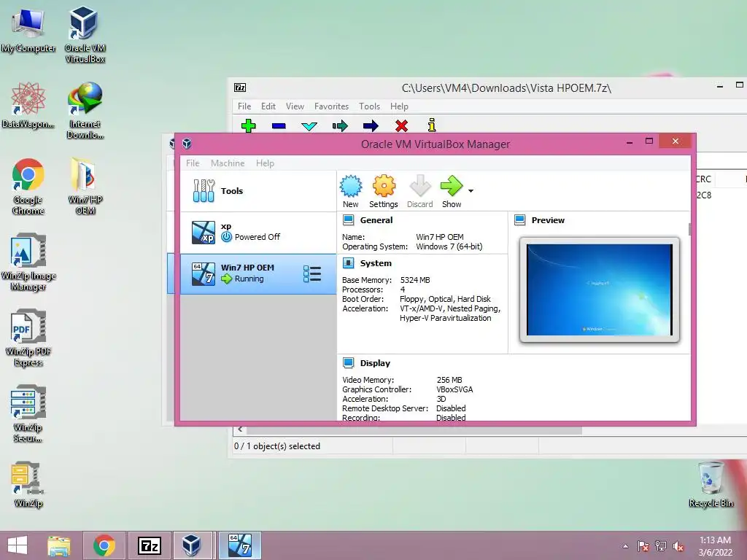Open Internet Download Manager desktop shortcut
This screenshot has height=560, width=747.
(x=85, y=111)
